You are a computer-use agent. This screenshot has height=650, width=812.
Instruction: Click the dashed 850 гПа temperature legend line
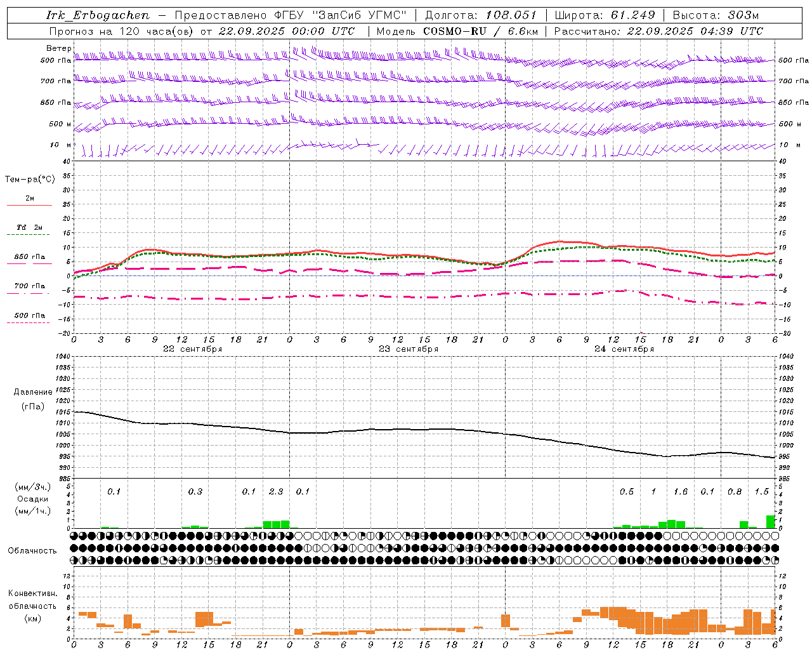(28, 264)
